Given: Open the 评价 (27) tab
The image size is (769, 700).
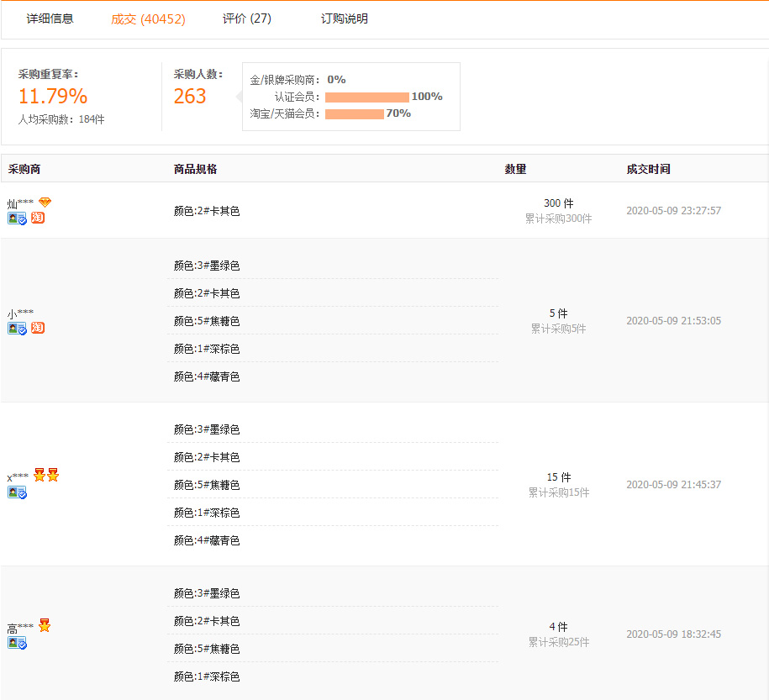Looking at the screenshot, I should (x=245, y=18).
